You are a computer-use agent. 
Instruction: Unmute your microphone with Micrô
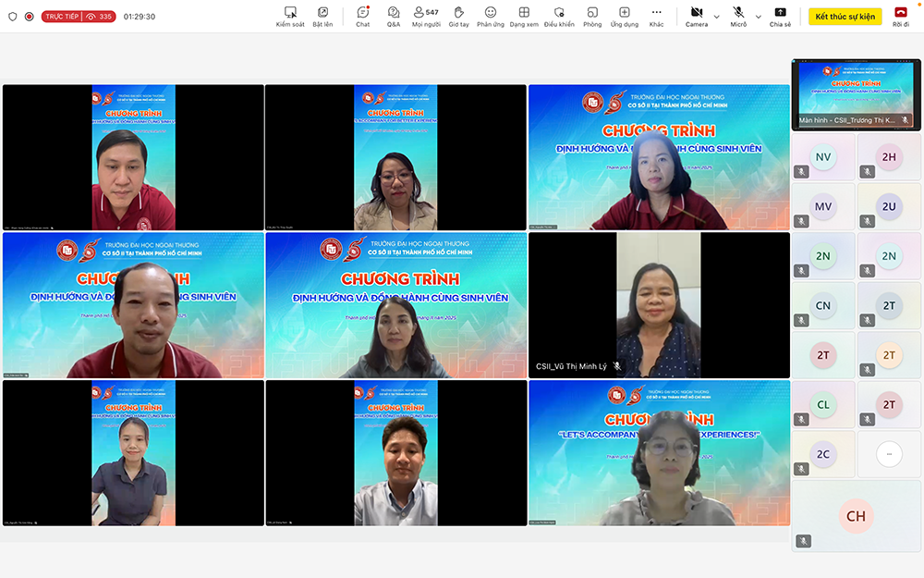pyautogui.click(x=736, y=14)
